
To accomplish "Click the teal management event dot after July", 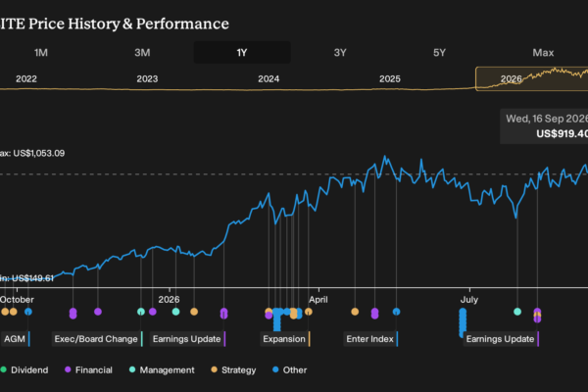I will pos(517,312).
